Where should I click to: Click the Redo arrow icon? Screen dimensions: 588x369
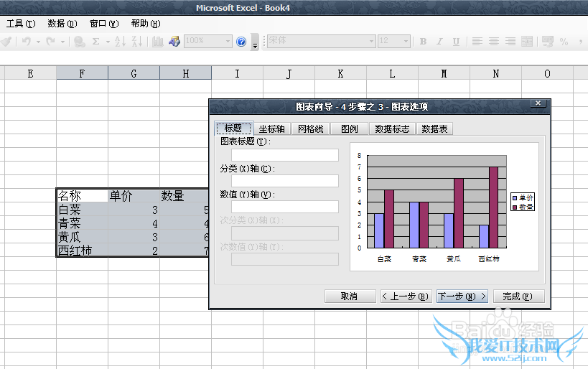[x=50, y=41]
